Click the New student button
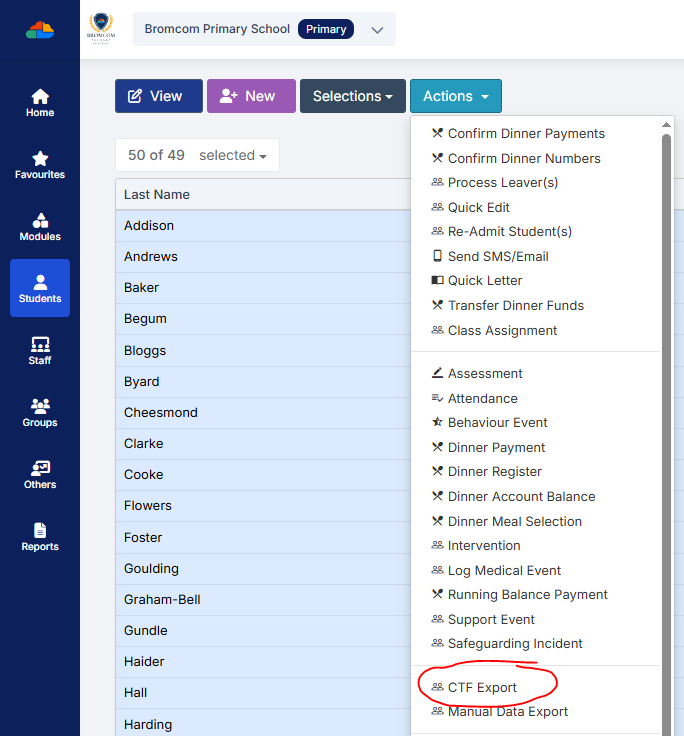This screenshot has height=736, width=684. coord(251,96)
